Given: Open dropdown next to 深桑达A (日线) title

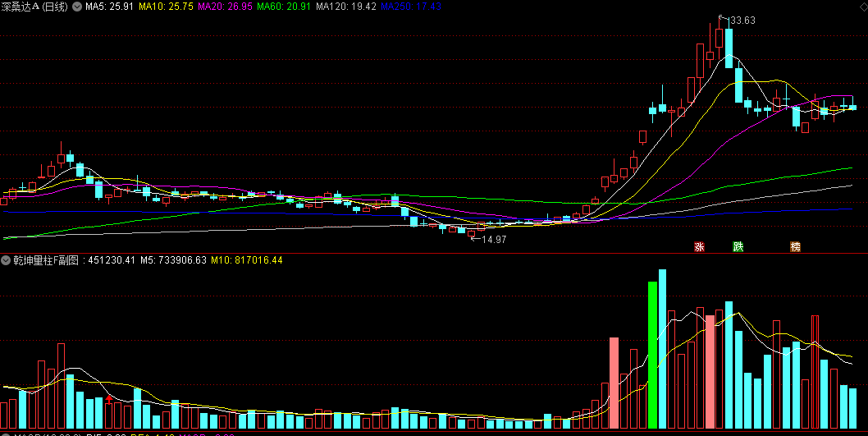Looking at the screenshot, I should coord(77,7).
